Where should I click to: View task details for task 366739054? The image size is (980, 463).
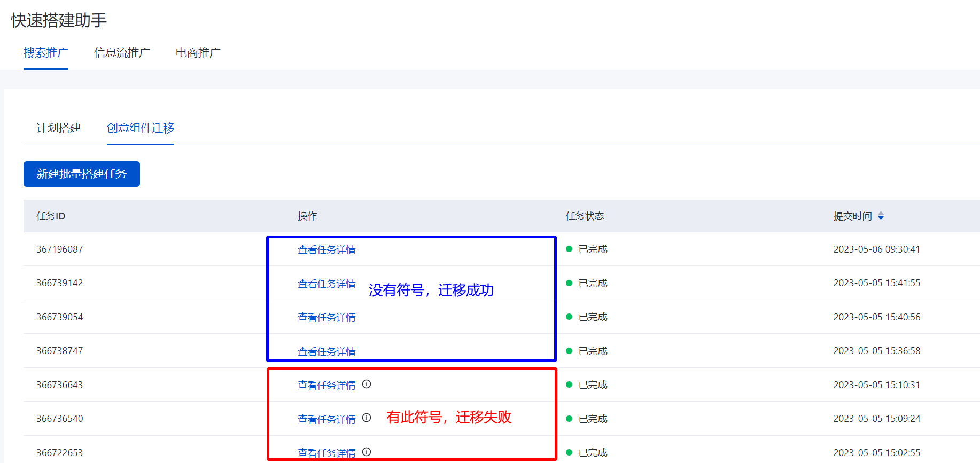(326, 317)
